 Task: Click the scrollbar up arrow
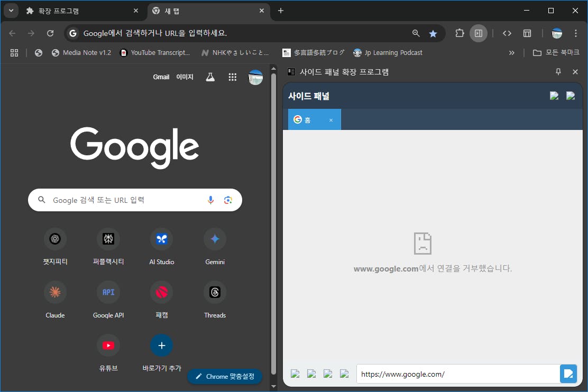point(273,69)
